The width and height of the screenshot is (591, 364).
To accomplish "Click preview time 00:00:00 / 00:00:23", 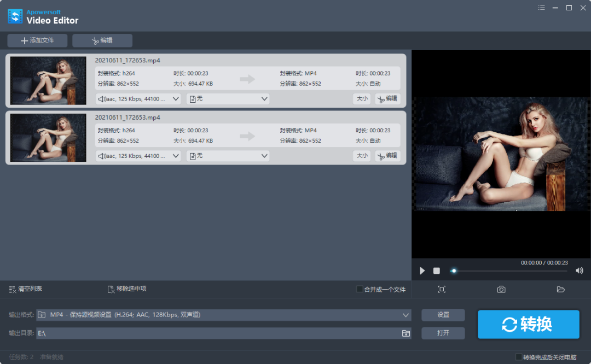I will tap(544, 263).
